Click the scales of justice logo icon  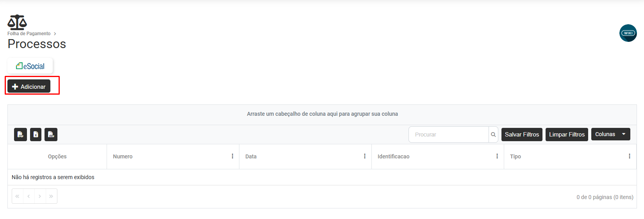17,22
